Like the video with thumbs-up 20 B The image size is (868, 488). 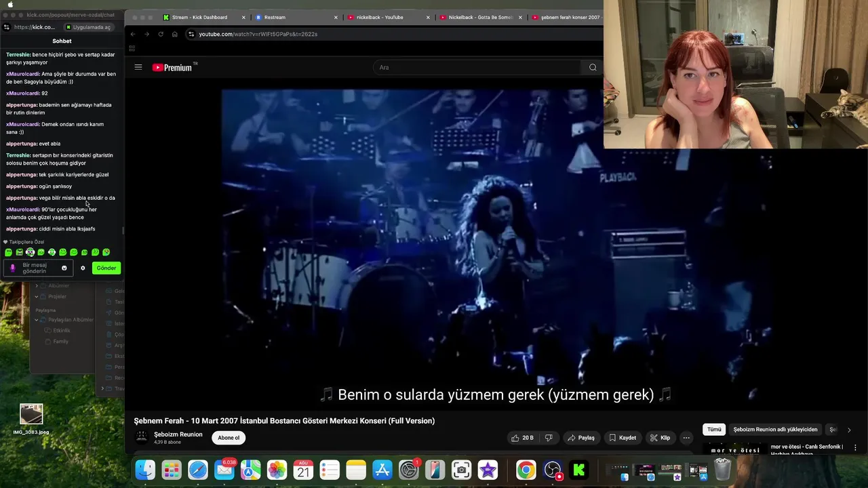point(522,438)
